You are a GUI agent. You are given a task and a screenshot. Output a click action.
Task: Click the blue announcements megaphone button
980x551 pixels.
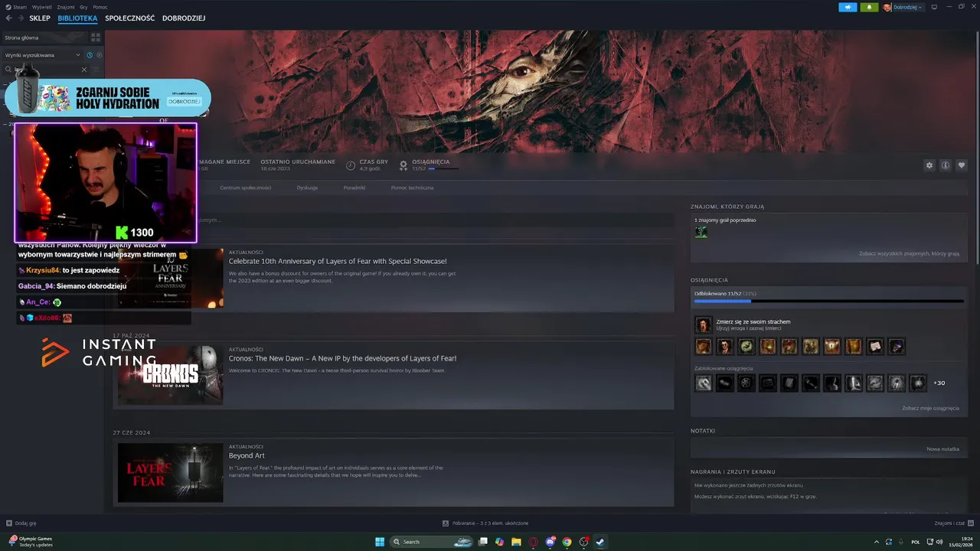pos(848,7)
